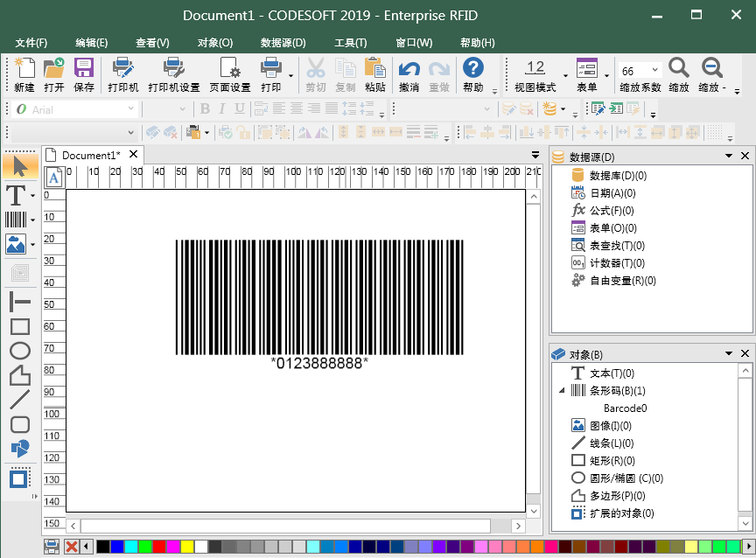
Task: Open the 窗口(W) menu
Action: tap(414, 43)
